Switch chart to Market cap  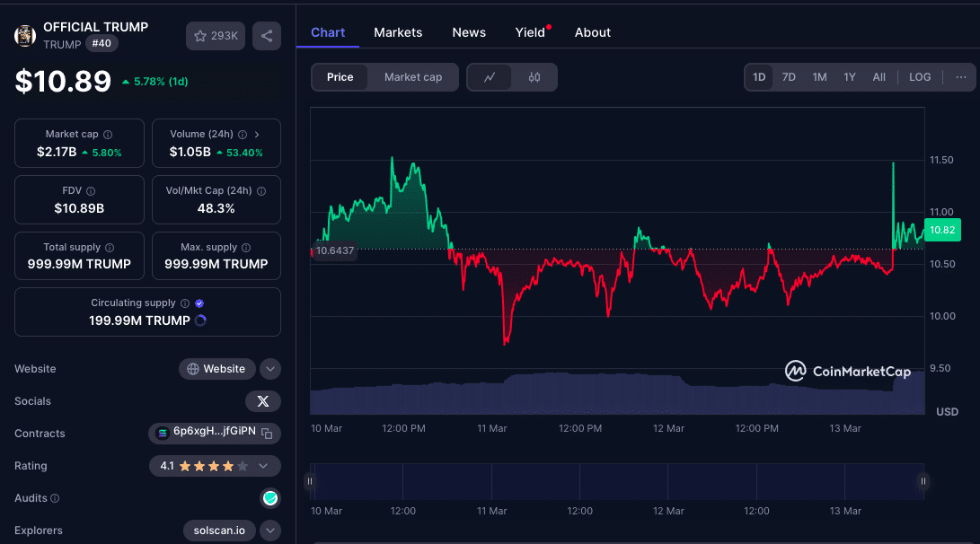413,77
